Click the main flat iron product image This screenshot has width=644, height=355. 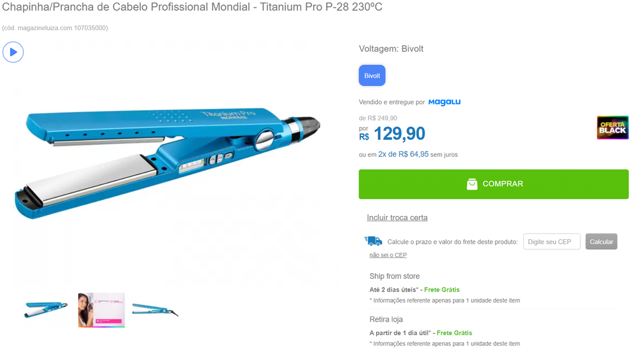tap(167, 163)
